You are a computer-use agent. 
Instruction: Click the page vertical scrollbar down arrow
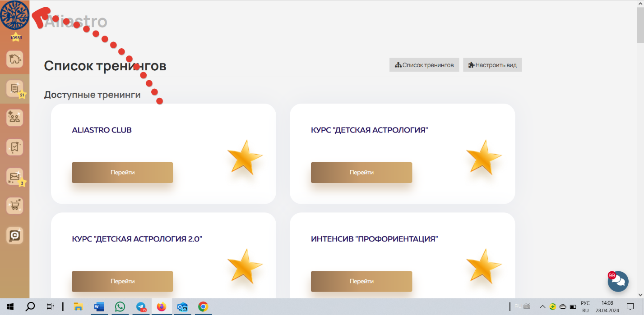coord(640,295)
